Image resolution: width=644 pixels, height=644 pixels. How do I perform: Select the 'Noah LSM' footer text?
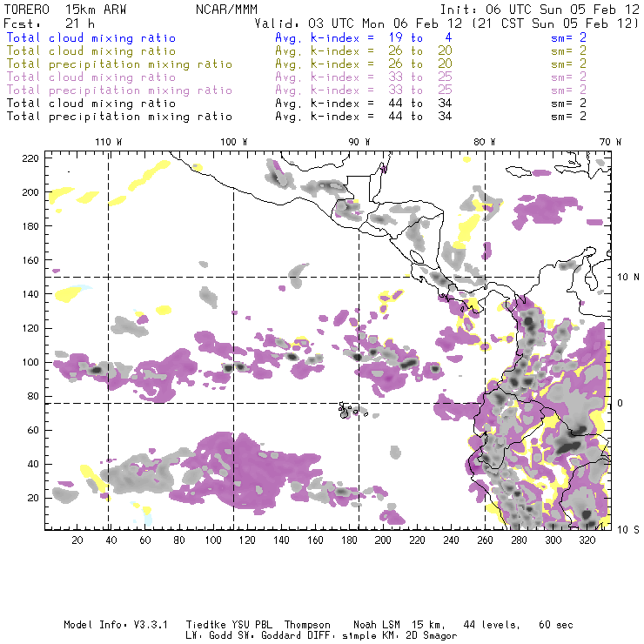[x=377, y=625]
